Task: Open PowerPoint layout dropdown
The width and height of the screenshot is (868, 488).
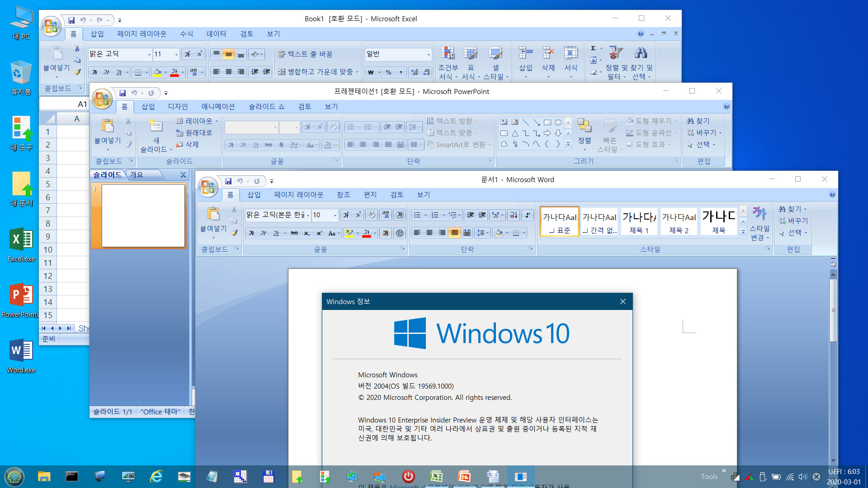Action: pos(197,121)
